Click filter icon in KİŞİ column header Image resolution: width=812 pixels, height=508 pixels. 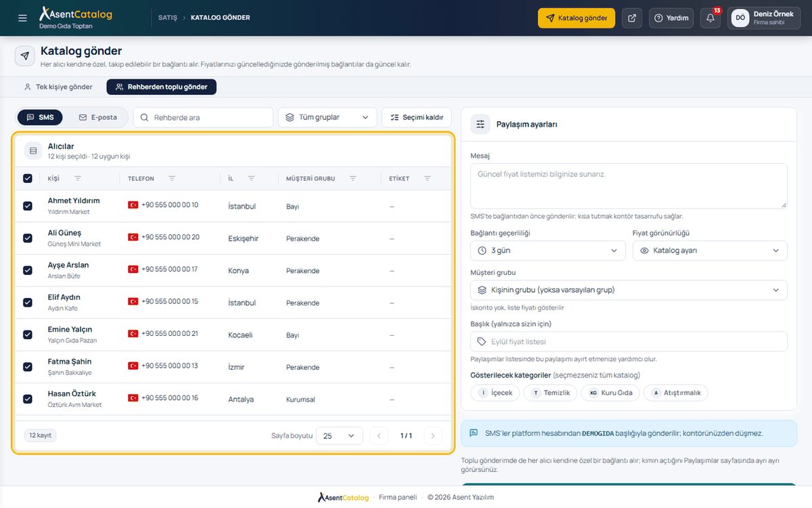pos(78,179)
